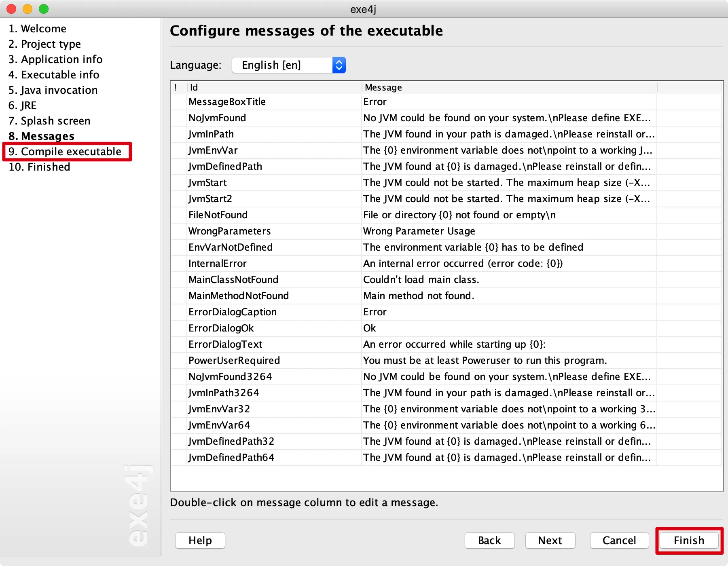Open step 7. Splash screen
The height and width of the screenshot is (566, 728).
pos(49,121)
